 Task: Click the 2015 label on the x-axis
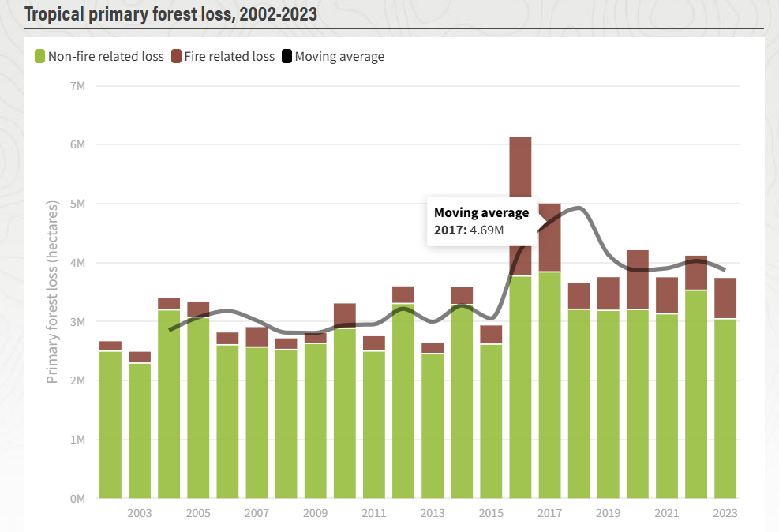pos(491,514)
